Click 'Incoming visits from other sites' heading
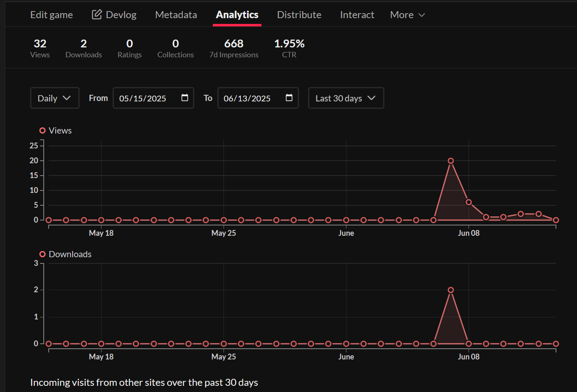The width and height of the screenshot is (577, 392). click(x=144, y=383)
